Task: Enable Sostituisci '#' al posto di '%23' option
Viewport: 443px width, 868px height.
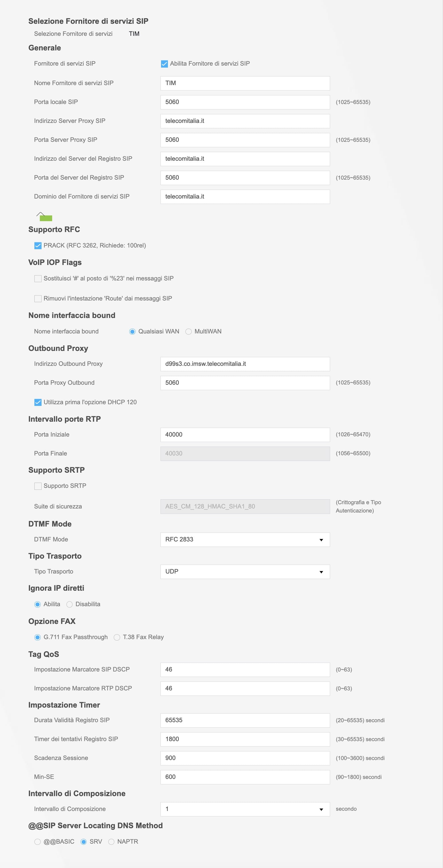Action: [38, 279]
